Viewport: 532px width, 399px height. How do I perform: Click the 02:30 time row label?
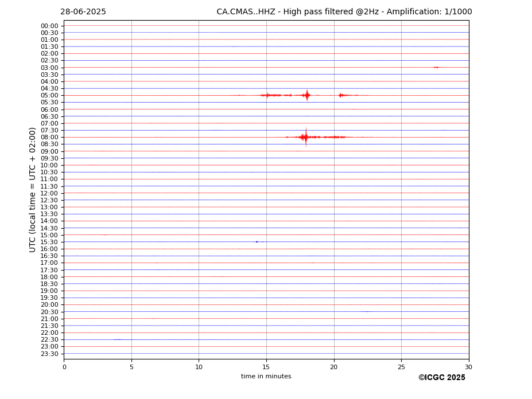49,61
